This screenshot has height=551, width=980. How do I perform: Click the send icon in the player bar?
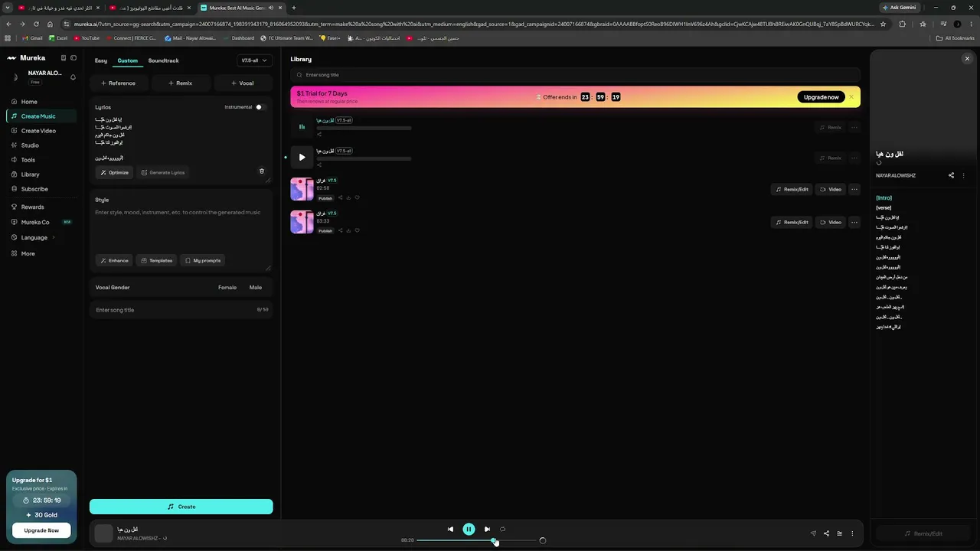click(813, 533)
